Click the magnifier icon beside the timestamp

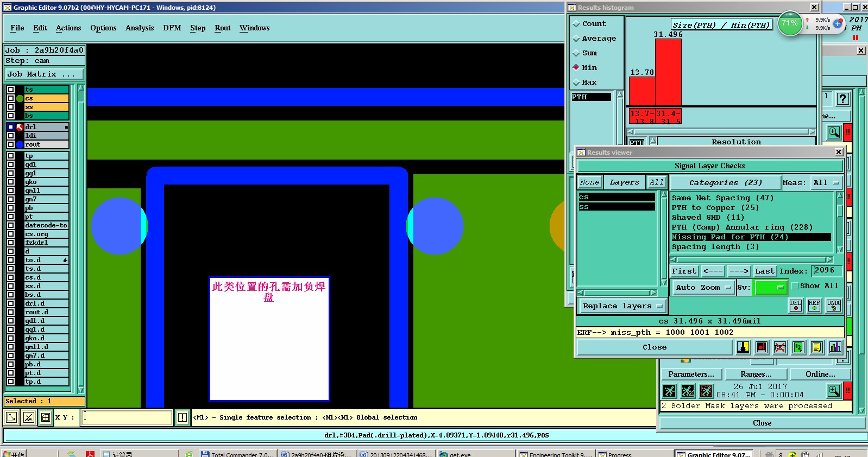click(834, 390)
